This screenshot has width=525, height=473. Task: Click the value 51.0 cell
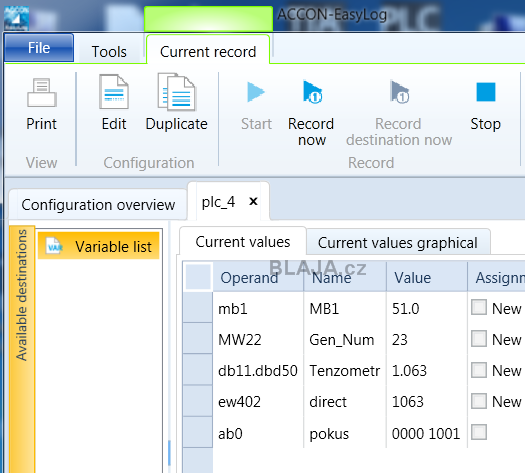(427, 308)
